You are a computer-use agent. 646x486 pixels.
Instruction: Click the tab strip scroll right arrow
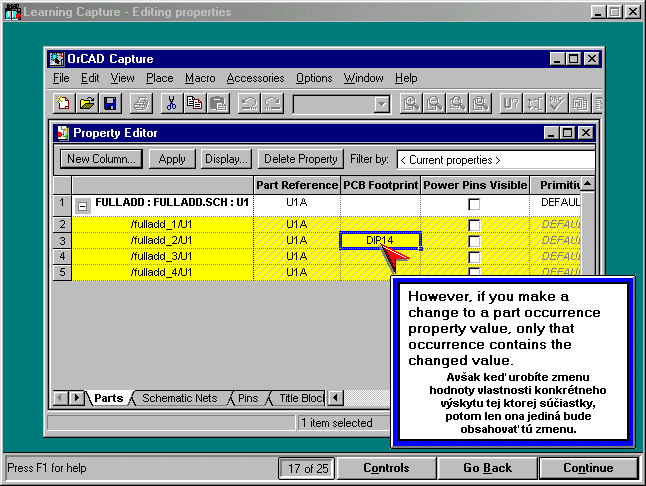(78, 398)
